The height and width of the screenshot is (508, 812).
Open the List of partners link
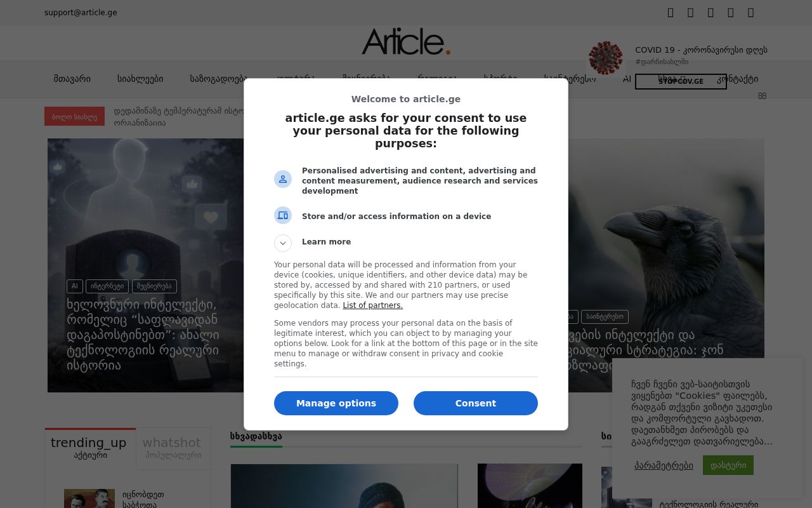click(372, 305)
